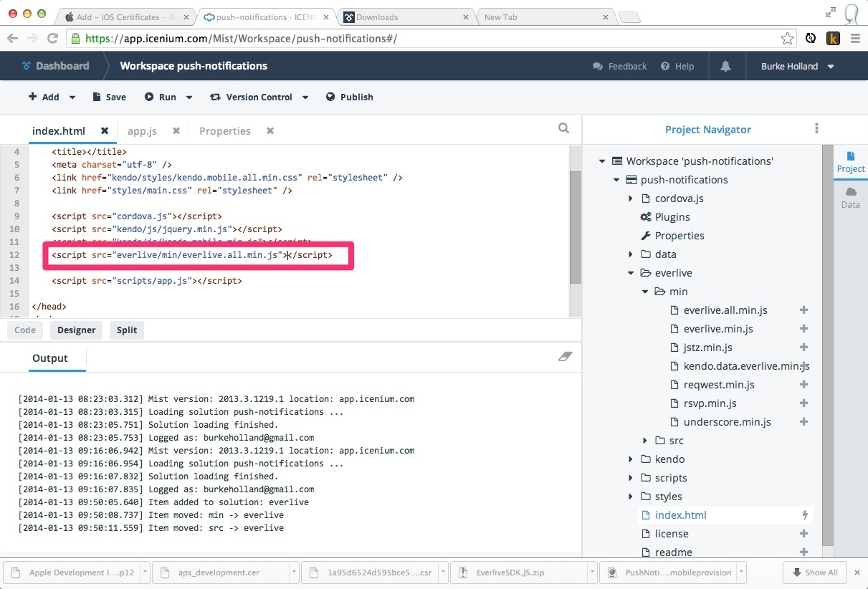868x589 pixels.
Task: Toggle Split view mode
Action: tap(127, 330)
